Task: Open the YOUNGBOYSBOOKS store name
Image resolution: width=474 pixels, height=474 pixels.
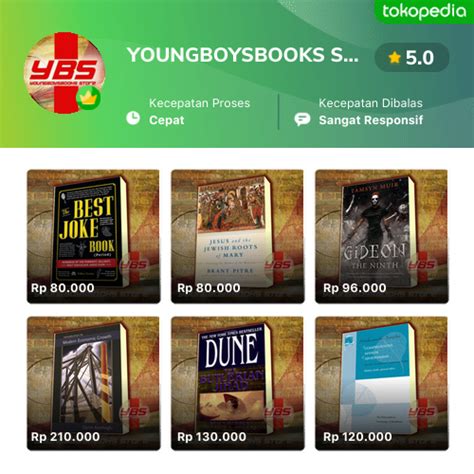Action: click(243, 55)
